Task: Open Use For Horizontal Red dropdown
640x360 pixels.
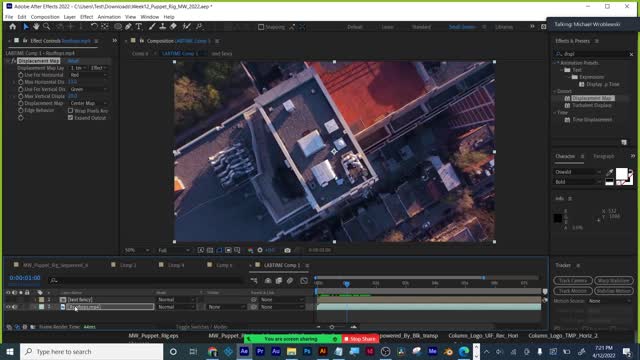Action: click(88, 75)
